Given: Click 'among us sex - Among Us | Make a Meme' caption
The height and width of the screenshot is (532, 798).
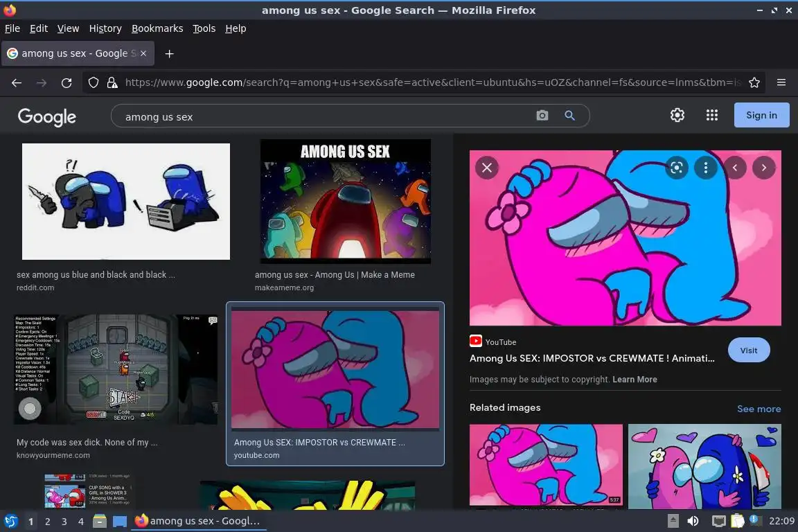Looking at the screenshot, I should (x=335, y=275).
